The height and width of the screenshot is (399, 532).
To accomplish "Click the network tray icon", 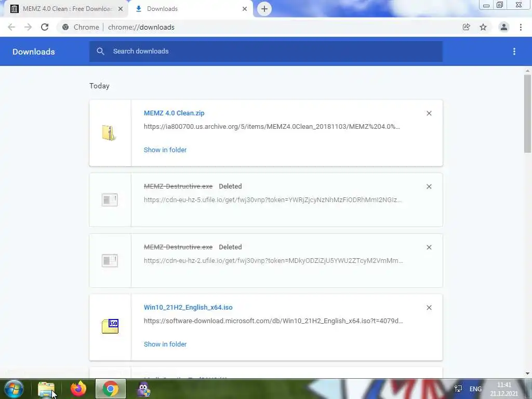I will (458, 389).
